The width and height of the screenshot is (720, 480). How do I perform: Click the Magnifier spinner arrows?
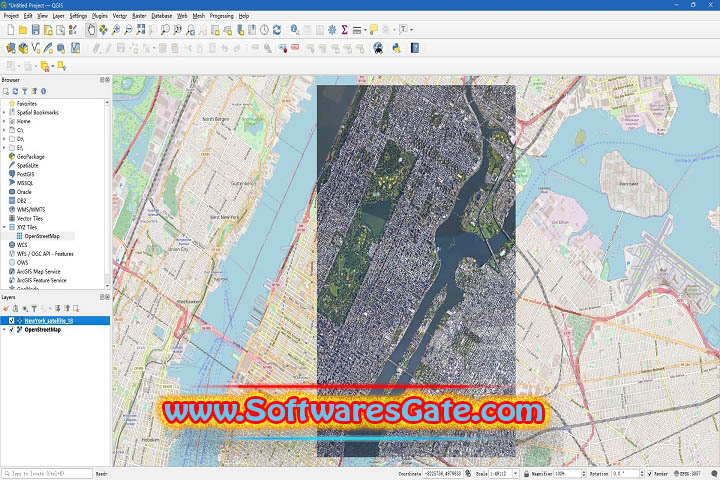point(584,474)
